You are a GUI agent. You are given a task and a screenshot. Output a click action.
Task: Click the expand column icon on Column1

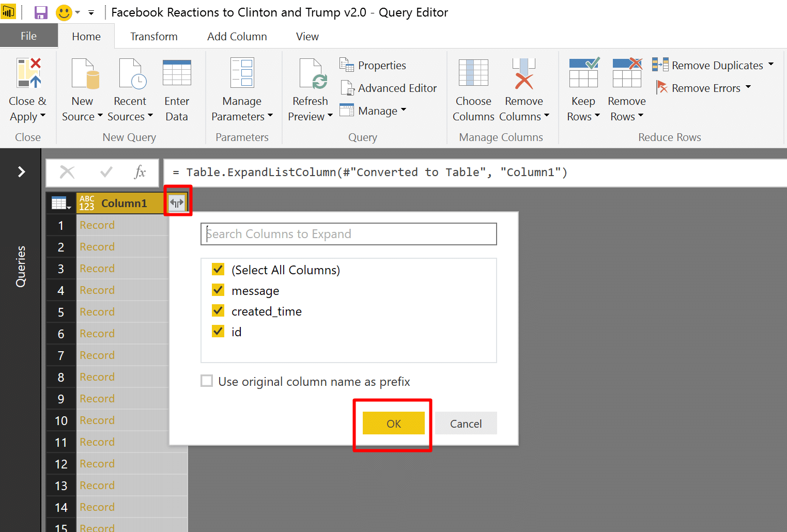177,203
